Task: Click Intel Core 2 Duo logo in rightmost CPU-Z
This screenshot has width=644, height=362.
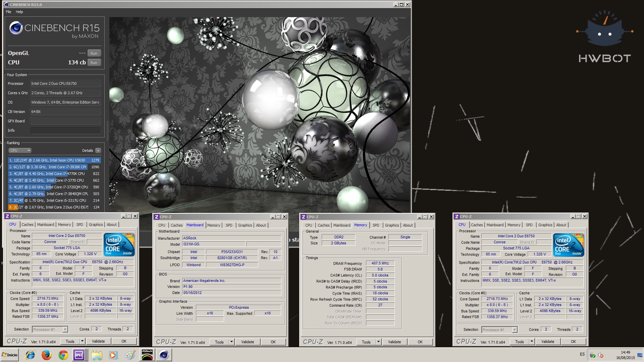Action: [569, 245]
